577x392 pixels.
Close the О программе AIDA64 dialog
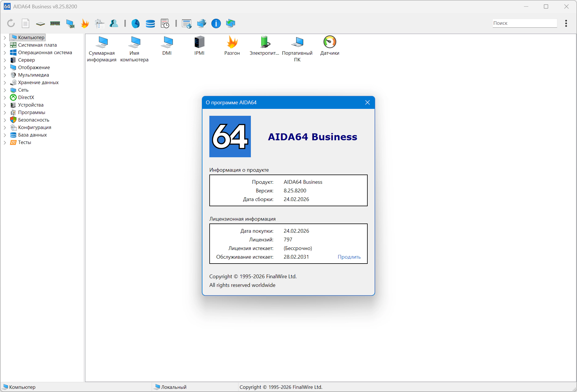pyautogui.click(x=367, y=103)
